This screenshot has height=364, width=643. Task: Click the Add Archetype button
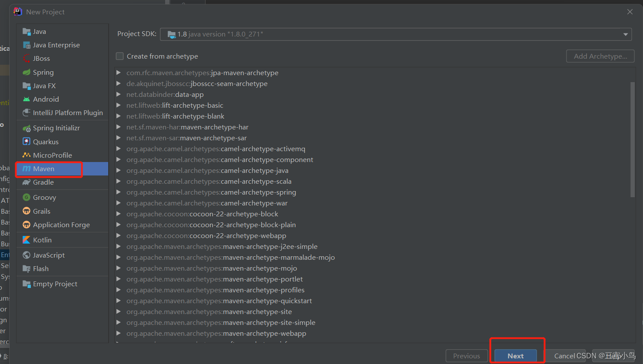pos(600,56)
